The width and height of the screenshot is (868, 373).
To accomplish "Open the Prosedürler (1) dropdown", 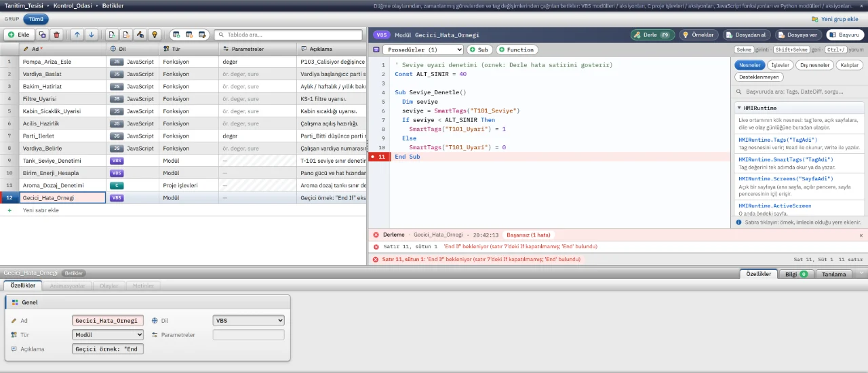I will (423, 50).
